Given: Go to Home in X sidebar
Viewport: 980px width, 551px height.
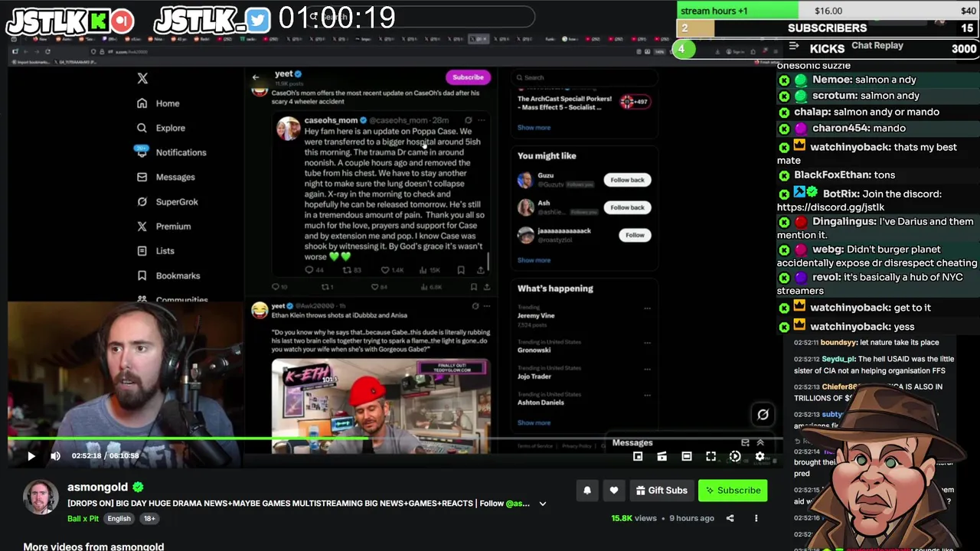Looking at the screenshot, I should 158,103.
